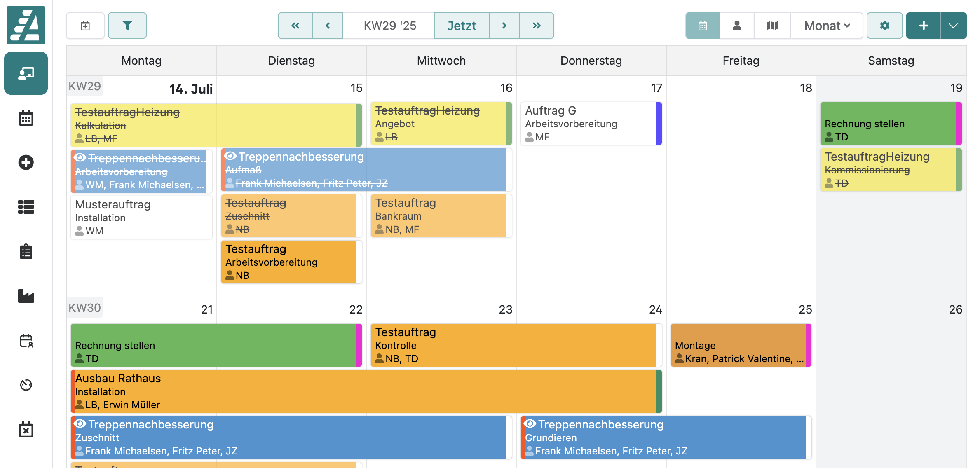The image size is (980, 468).
Task: Open the factory icon in the sidebar
Action: (26, 296)
